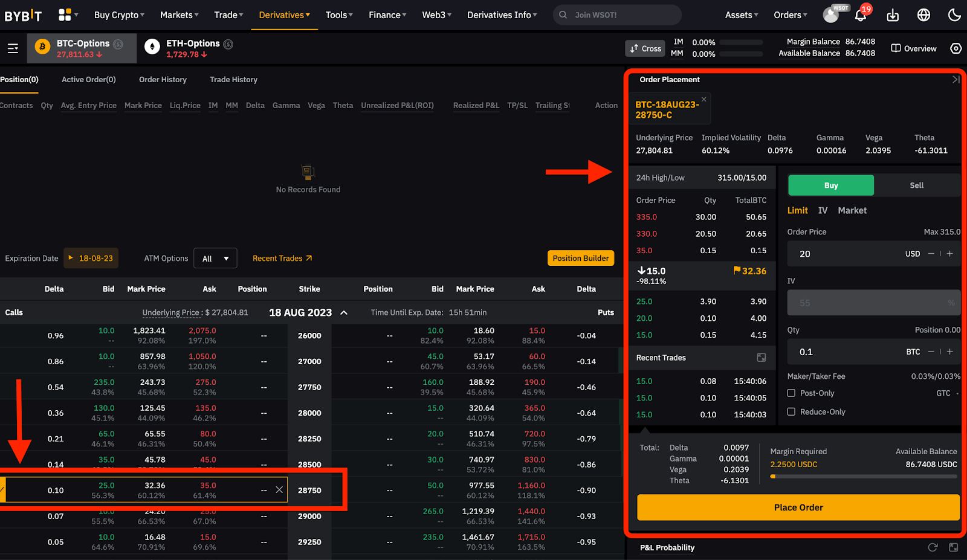Toggle dark mode moon icon
967x560 pixels.
954,15
